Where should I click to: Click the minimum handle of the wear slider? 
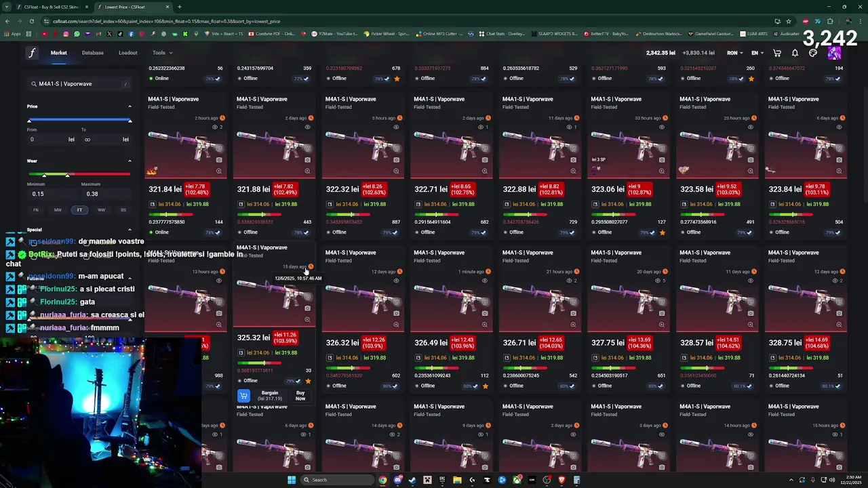(45, 176)
